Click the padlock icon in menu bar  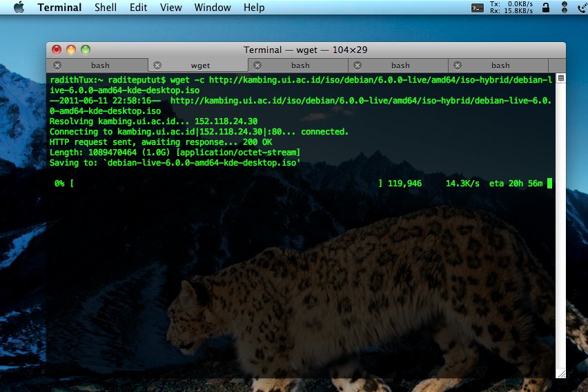click(x=546, y=7)
